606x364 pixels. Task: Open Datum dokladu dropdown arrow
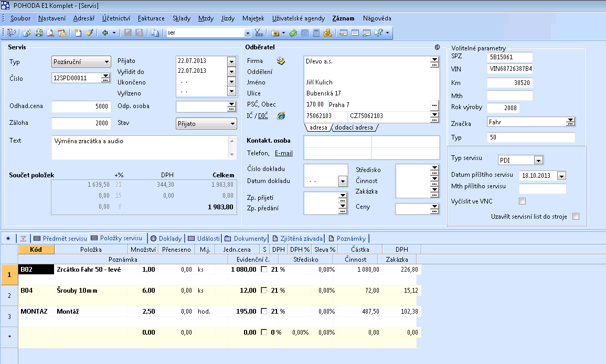[343, 181]
